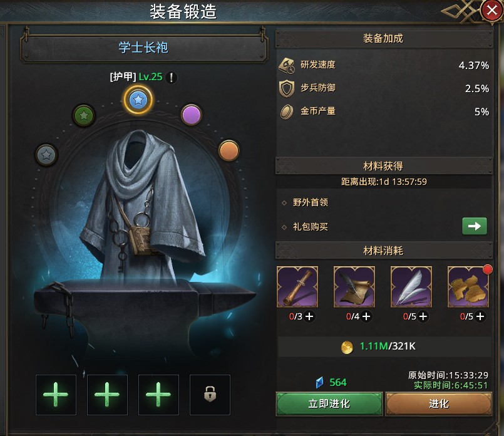
Task: Select the purple quality orb
Action: coord(191,115)
